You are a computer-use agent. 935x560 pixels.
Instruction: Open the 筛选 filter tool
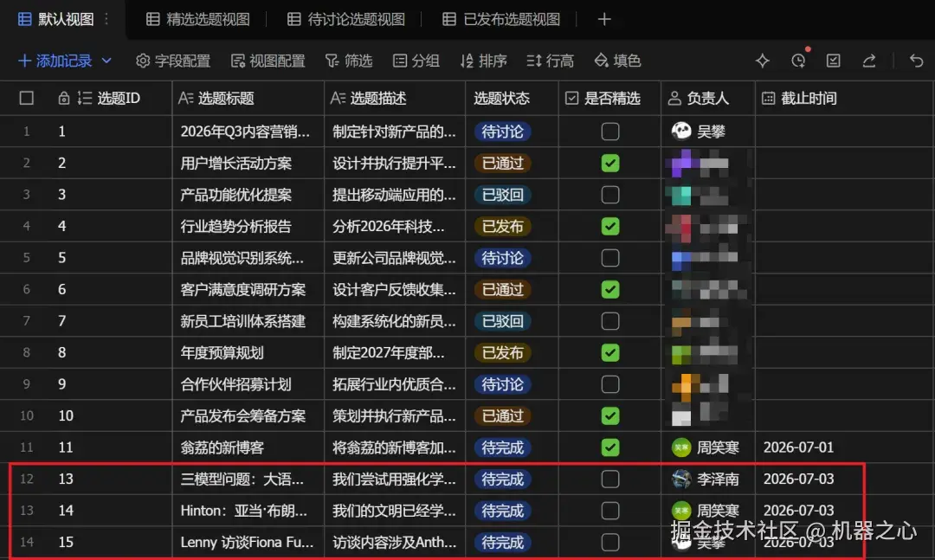pos(349,61)
